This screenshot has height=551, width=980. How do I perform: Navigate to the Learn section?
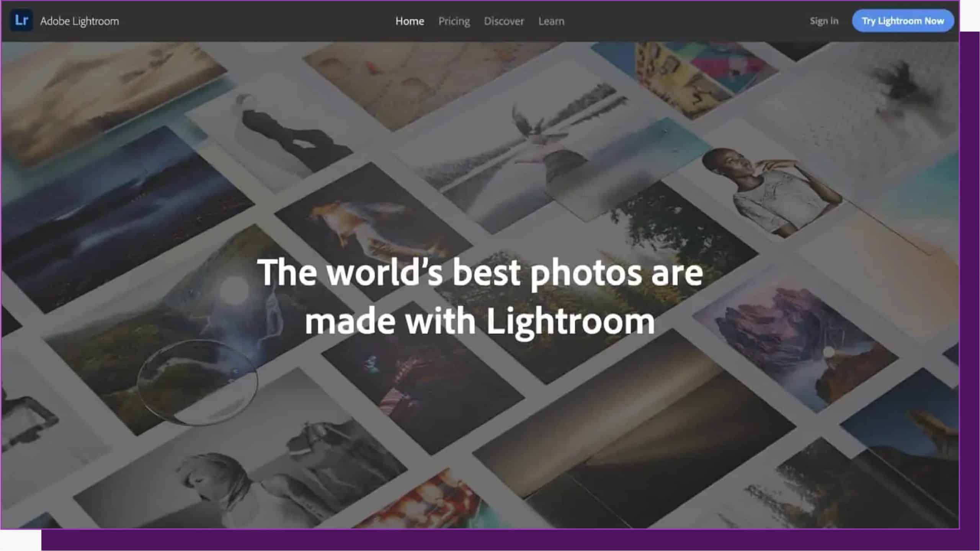[x=551, y=21]
